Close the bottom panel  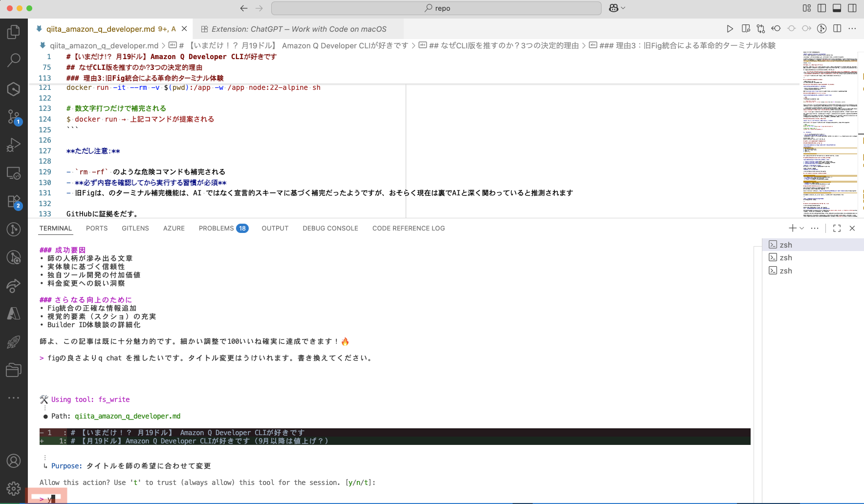pos(852,228)
